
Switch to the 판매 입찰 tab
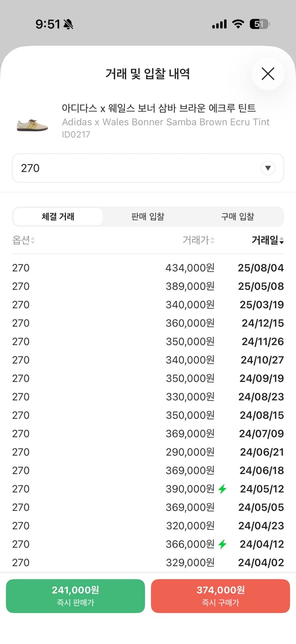[x=147, y=217]
